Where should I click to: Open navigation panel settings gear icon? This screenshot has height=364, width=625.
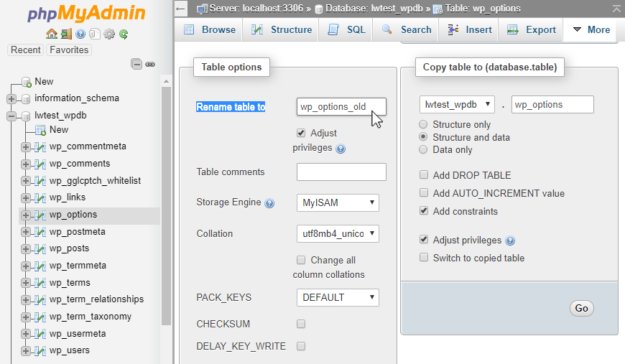pyautogui.click(x=108, y=34)
